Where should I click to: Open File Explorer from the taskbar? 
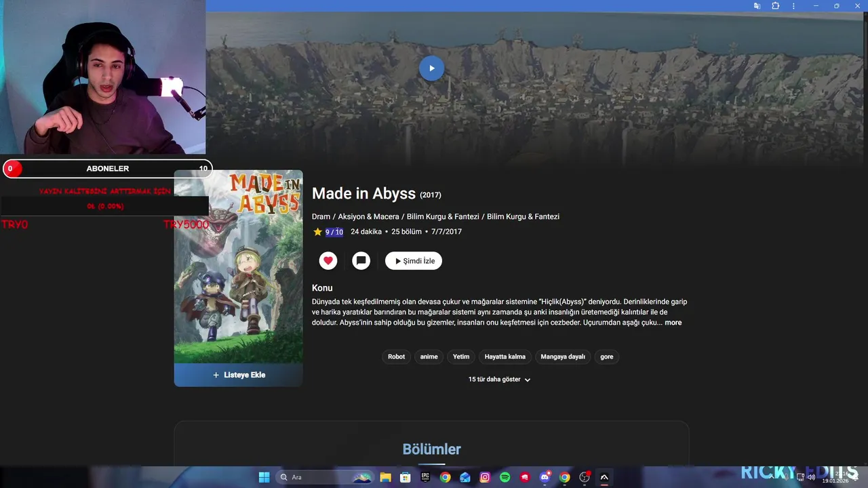click(385, 477)
